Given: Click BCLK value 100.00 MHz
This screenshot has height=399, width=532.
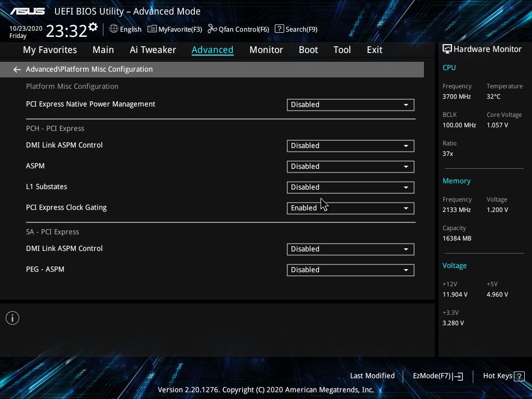Looking at the screenshot, I should point(459,125).
